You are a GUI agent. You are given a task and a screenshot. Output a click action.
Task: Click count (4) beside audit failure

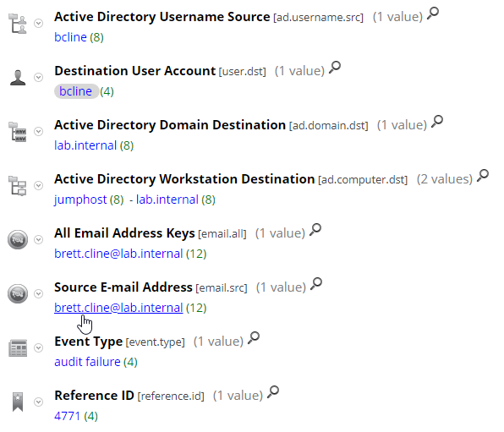(130, 362)
